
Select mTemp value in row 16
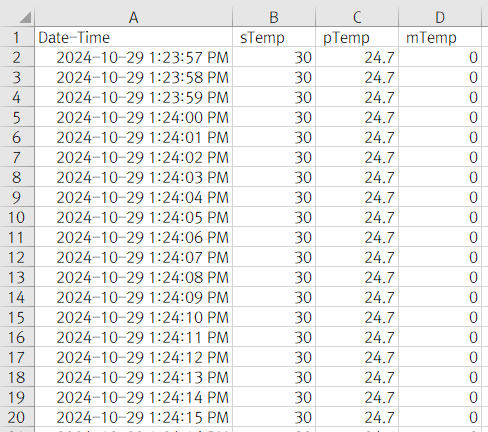(x=440, y=337)
